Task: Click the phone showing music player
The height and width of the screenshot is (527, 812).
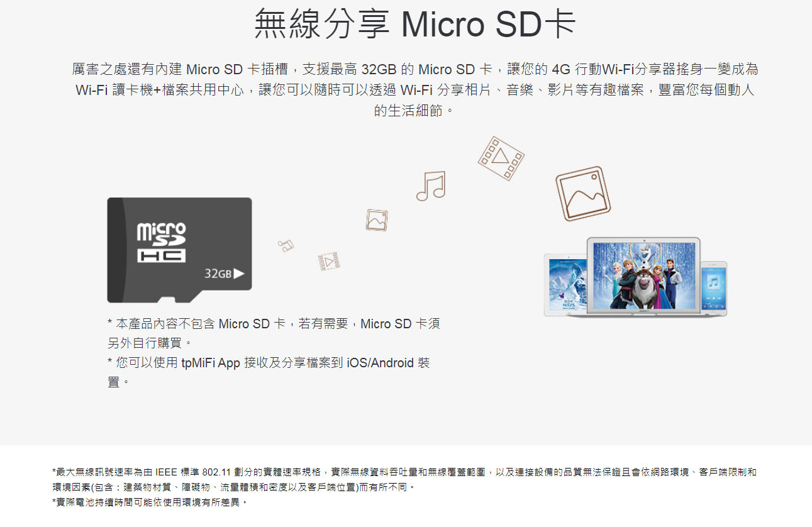Action: [713, 288]
